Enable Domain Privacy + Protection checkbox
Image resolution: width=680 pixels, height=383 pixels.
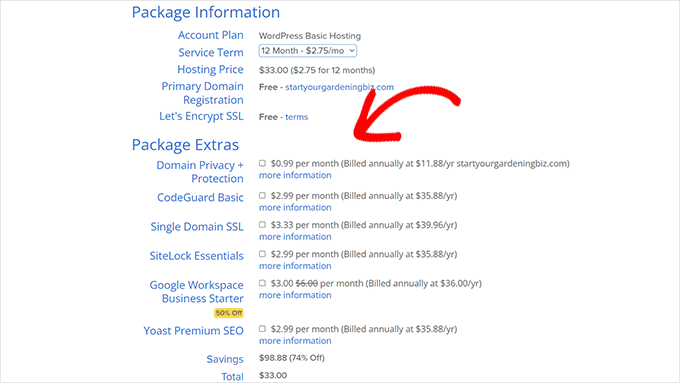click(262, 163)
